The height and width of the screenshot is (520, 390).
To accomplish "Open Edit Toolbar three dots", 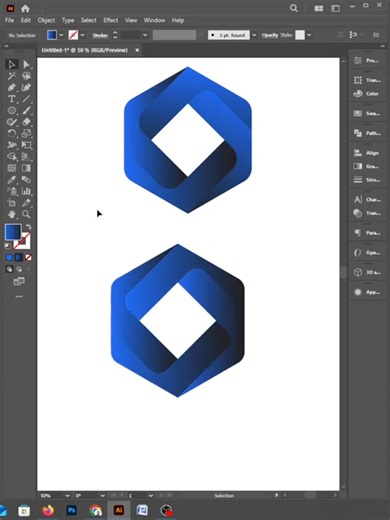I will click(19, 296).
